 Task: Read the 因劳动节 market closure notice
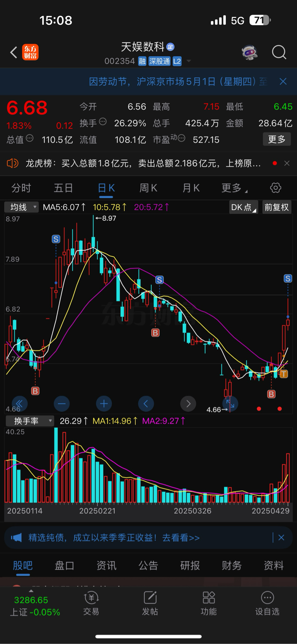coord(178,82)
